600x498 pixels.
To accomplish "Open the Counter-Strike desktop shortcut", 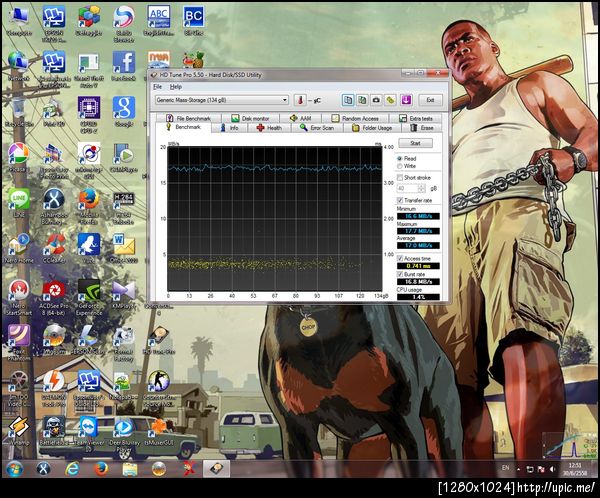I will 159,389.
